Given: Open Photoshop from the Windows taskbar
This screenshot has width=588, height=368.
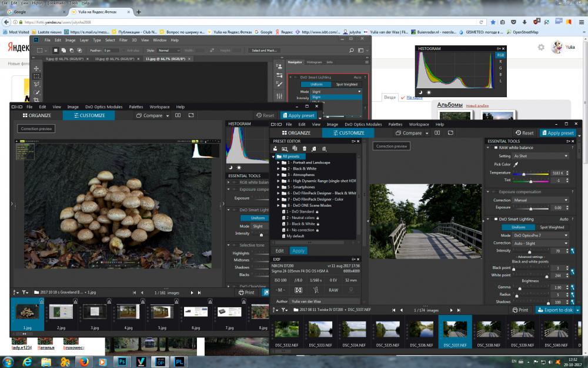Looking at the screenshot, I should (122, 362).
